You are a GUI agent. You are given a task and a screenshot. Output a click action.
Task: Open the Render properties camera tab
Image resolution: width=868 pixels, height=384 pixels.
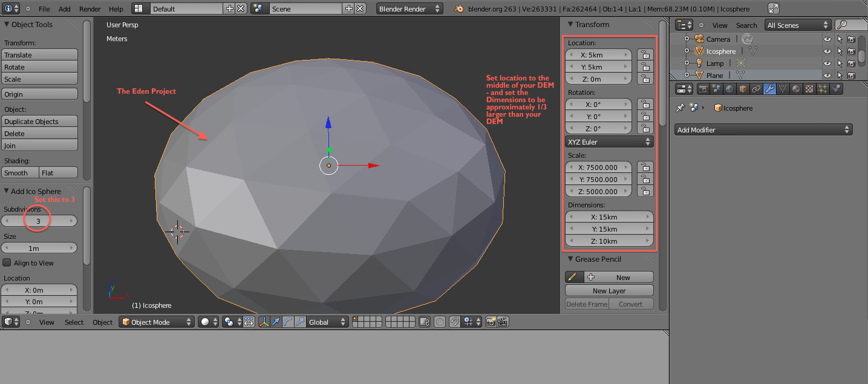(x=703, y=89)
